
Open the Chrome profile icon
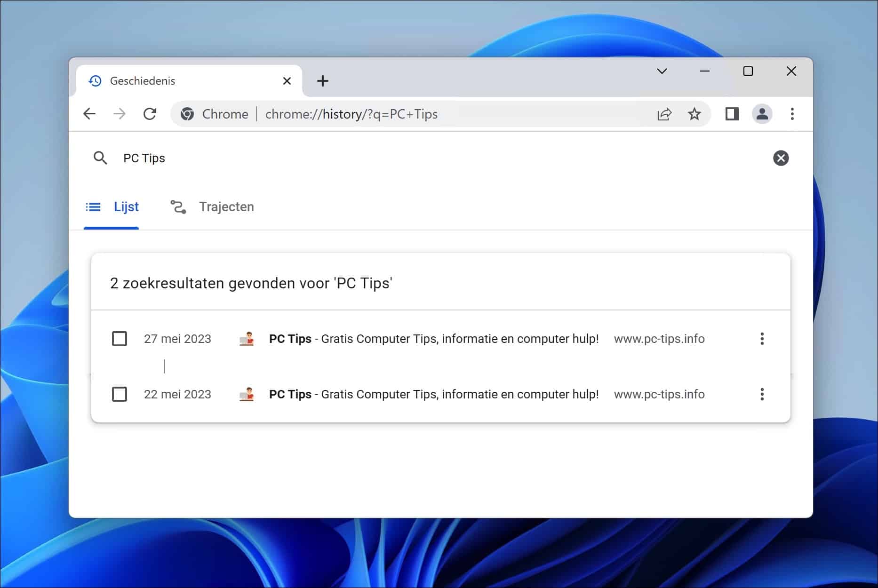coord(763,114)
